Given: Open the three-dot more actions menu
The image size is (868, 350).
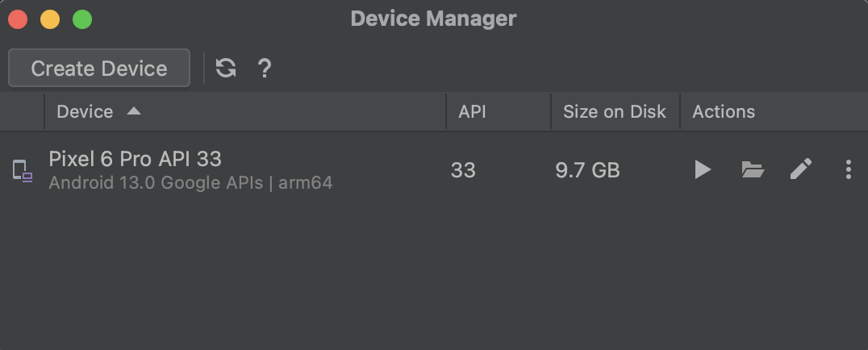Looking at the screenshot, I should 848,169.
